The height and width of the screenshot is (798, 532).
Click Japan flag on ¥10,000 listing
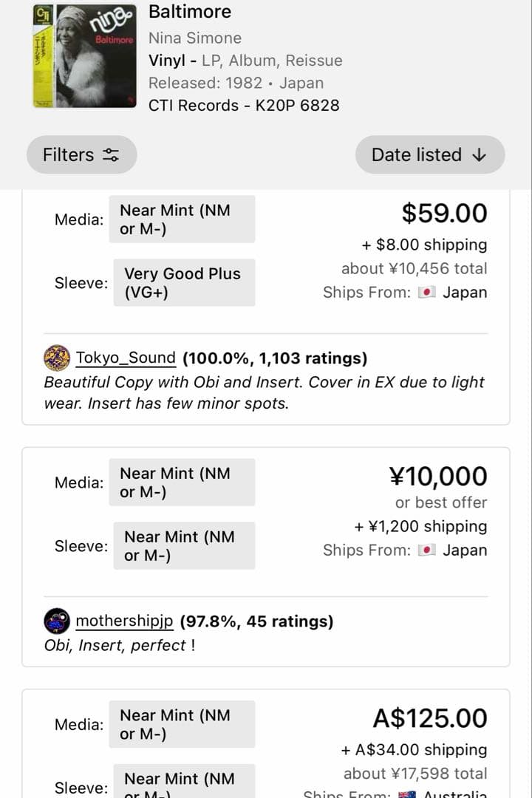tap(426, 550)
